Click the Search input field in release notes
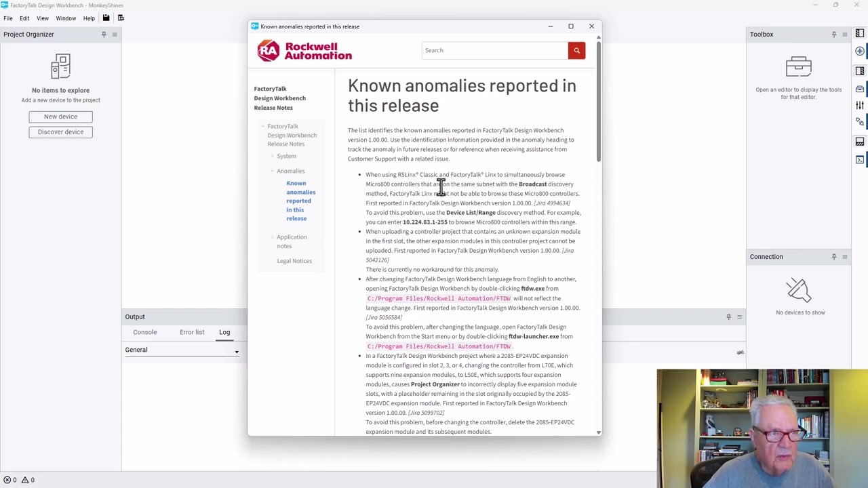Screen dimensions: 868x488 (495, 50)
